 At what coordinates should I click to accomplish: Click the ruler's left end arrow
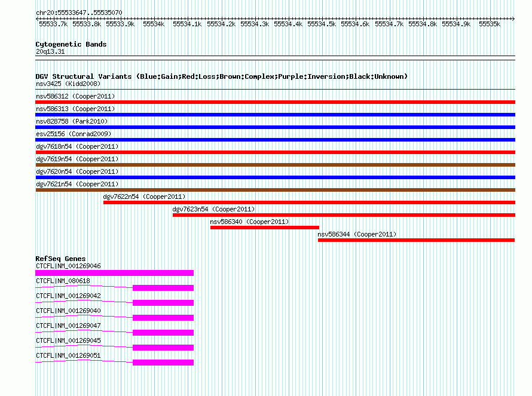coord(37,19)
